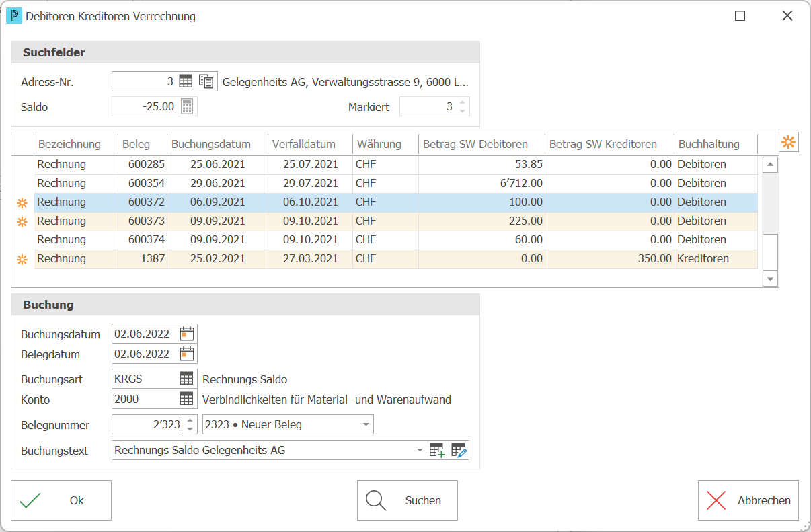Viewport: 811px width, 532px height.
Task: Expand the Buchungstext dropdown arrow
Action: (x=420, y=450)
